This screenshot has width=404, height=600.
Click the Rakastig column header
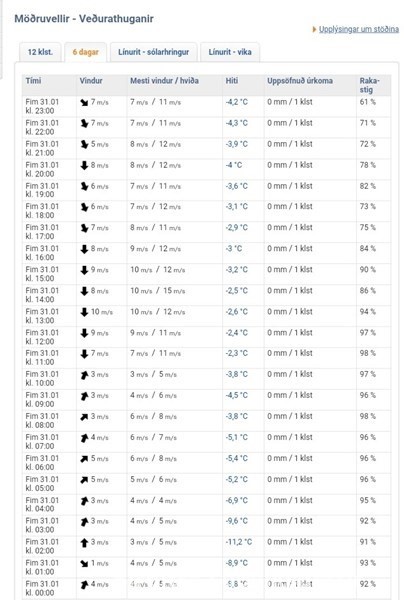click(369, 85)
